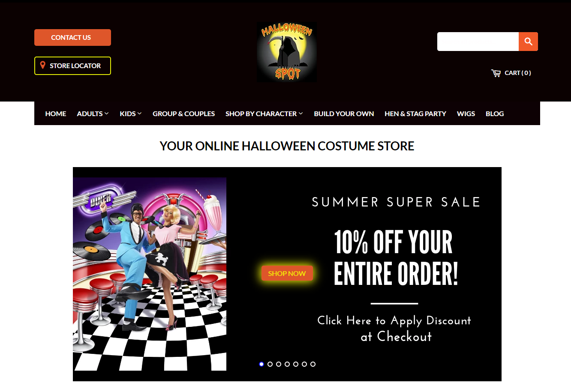Click the Shop Now button
The image size is (571, 392).
pyautogui.click(x=287, y=273)
